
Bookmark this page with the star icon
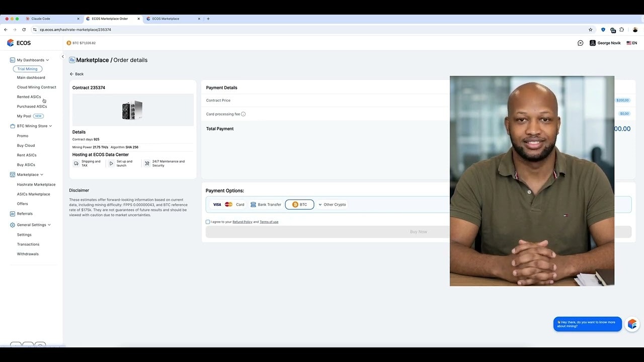point(591,30)
